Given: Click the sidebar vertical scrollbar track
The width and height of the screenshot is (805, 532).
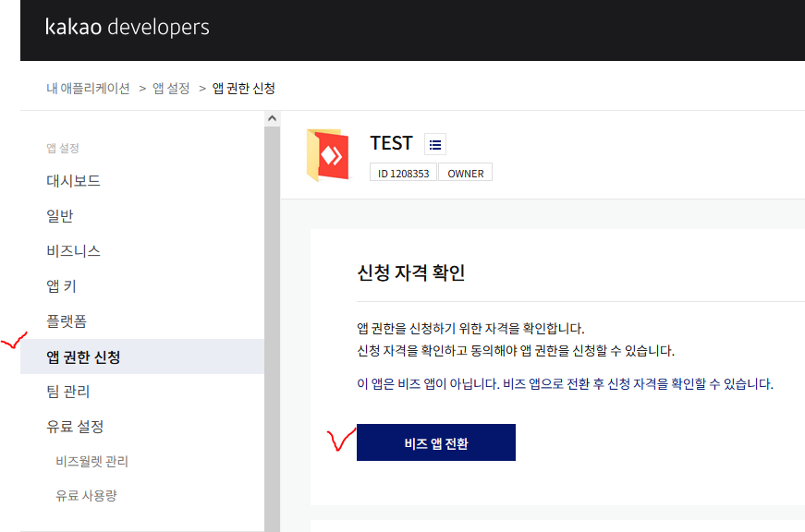Looking at the screenshot, I should tap(272, 328).
